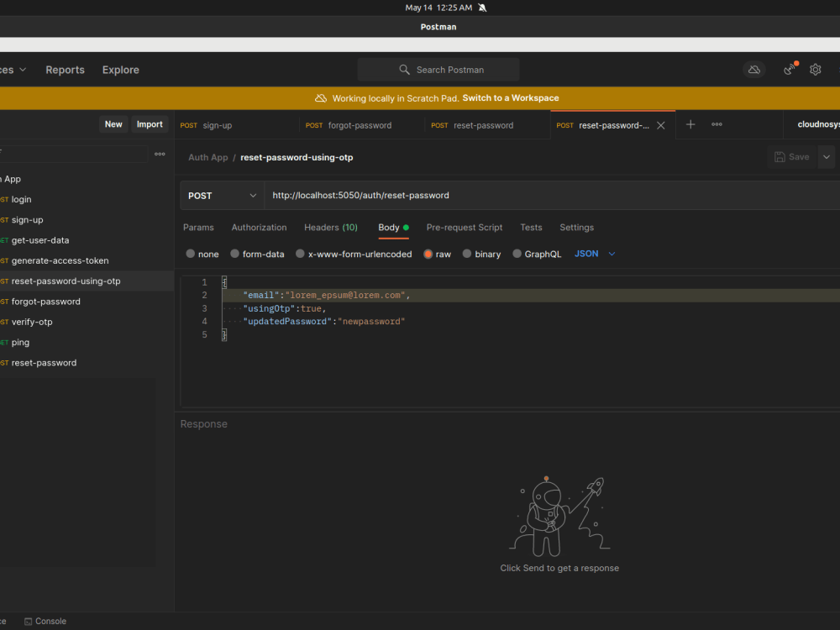The width and height of the screenshot is (840, 630).
Task: Open the get-user-data request in sidebar
Action: coord(87,240)
